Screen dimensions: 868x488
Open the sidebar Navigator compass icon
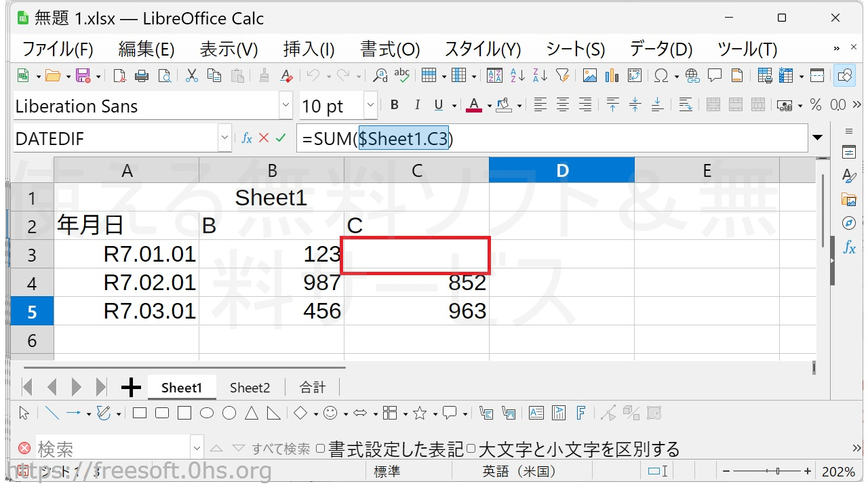pyautogui.click(x=849, y=223)
